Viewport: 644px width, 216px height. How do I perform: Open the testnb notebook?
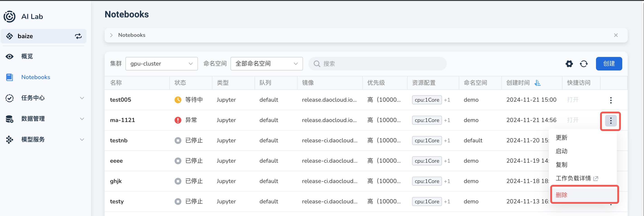(119, 141)
